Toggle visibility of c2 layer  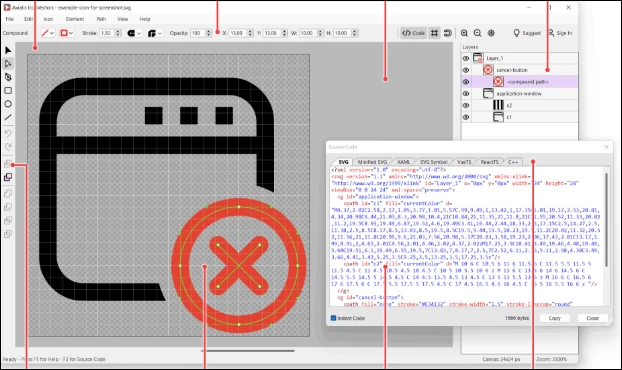[x=466, y=105]
